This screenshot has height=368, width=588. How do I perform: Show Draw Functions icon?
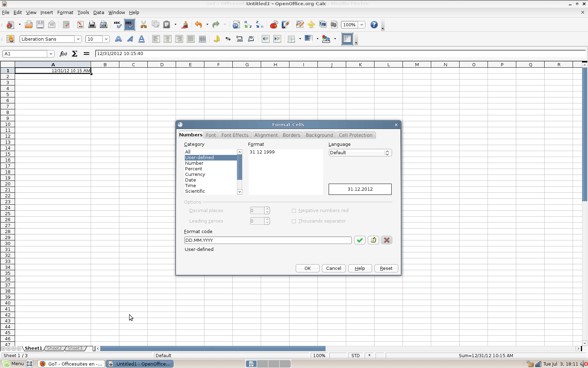pos(285,25)
